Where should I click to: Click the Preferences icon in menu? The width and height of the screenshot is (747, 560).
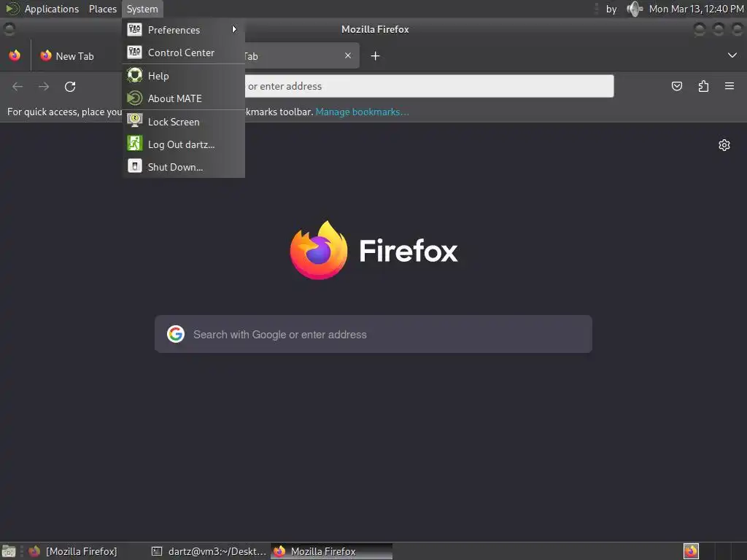(x=134, y=29)
